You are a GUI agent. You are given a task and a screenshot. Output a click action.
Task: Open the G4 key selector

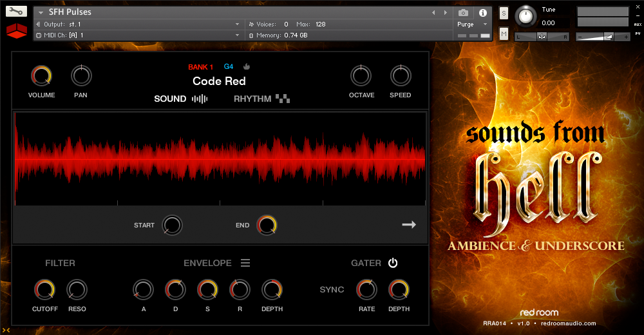[x=229, y=66]
